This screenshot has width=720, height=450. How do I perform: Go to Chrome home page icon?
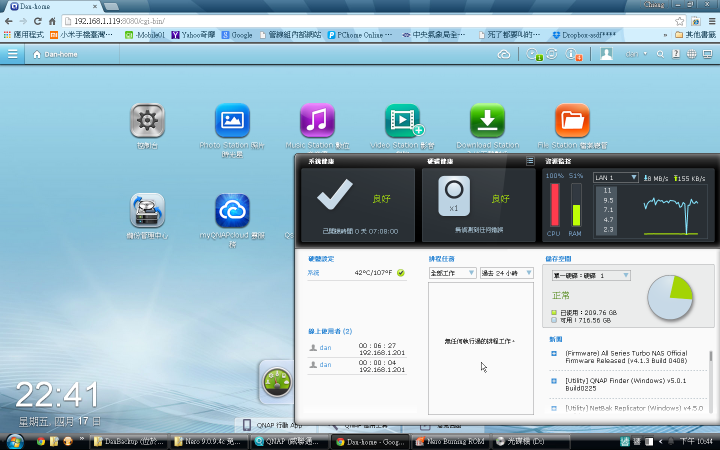click(52, 21)
